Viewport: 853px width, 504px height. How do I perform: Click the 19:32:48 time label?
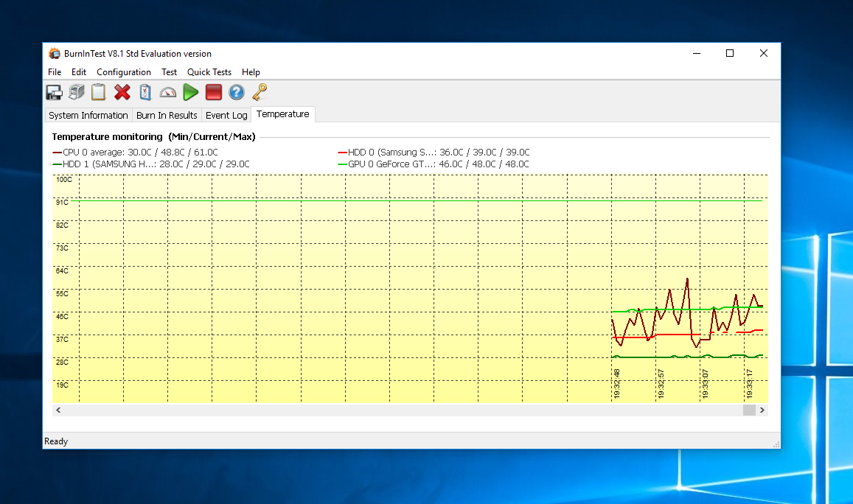click(616, 384)
